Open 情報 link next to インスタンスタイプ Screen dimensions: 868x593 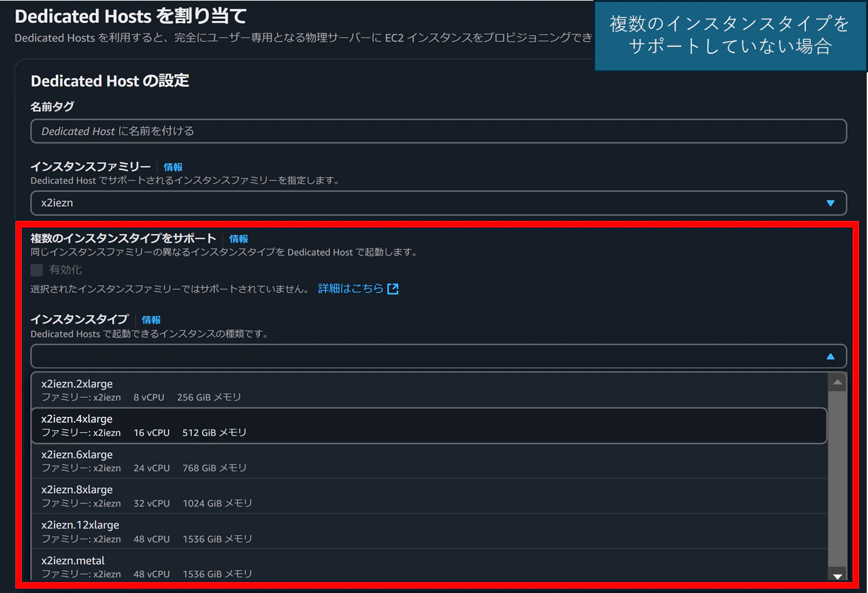[x=151, y=320]
